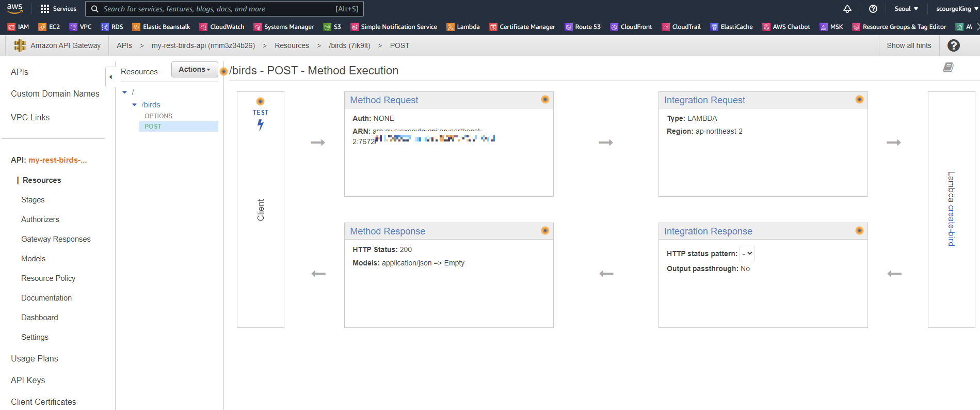Click the black help question mark icon
The width and height of the screenshot is (980, 410).
coord(954,45)
